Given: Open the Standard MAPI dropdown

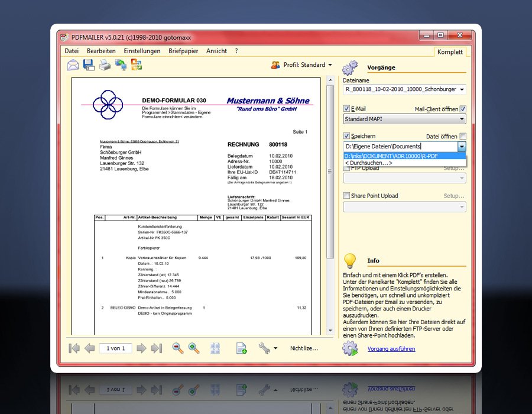Looking at the screenshot, I should 404,119.
